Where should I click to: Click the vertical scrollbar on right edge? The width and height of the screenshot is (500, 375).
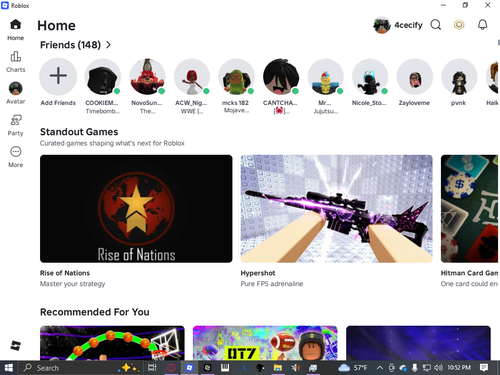499,43
